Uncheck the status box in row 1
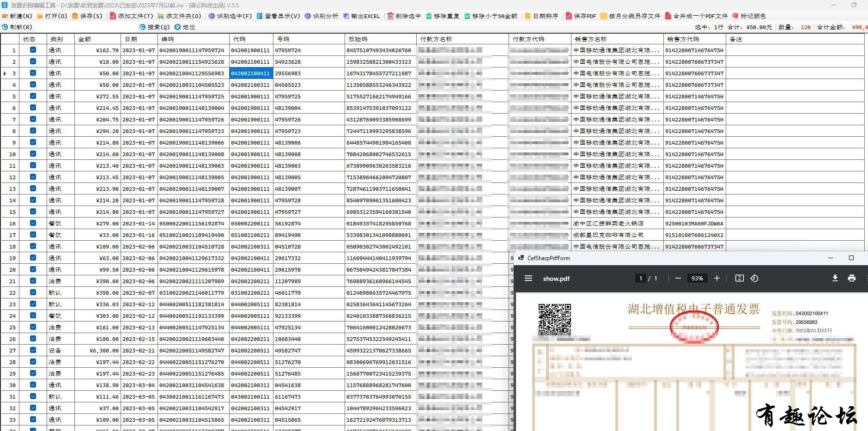Image resolution: width=868 pixels, height=431 pixels. (33, 50)
